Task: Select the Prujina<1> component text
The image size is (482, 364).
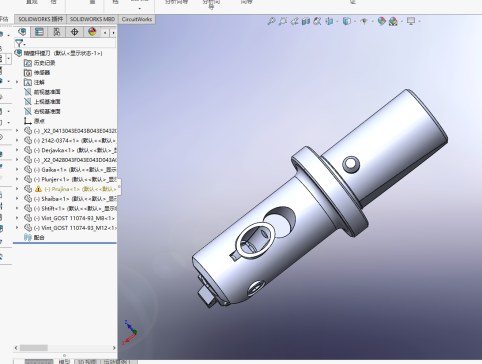Action: [80, 189]
